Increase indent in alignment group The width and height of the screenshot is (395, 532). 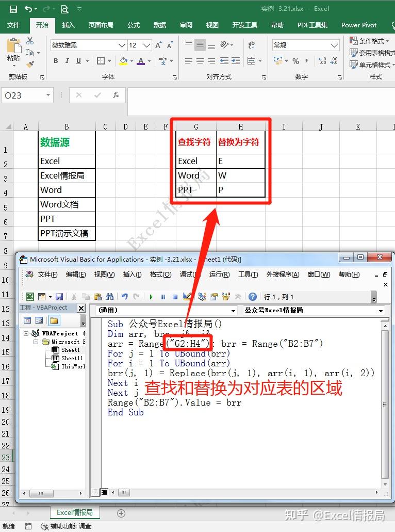(236, 61)
